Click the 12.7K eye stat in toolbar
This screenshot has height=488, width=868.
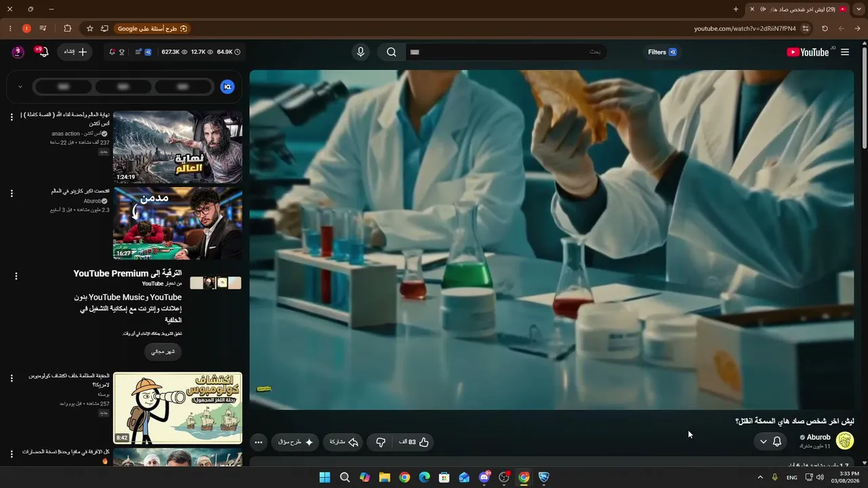coord(202,52)
